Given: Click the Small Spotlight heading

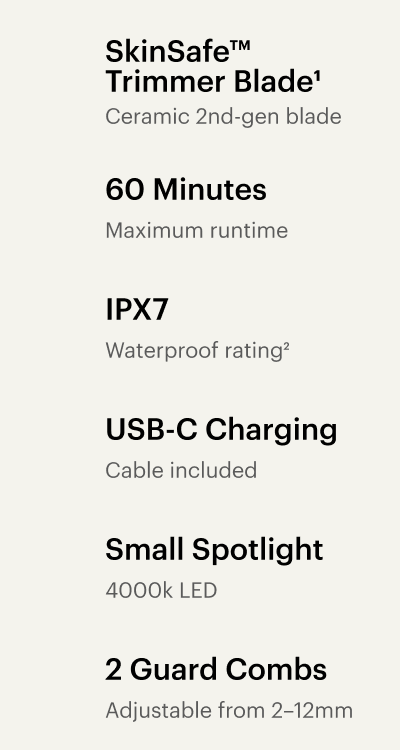Looking at the screenshot, I should tap(214, 550).
